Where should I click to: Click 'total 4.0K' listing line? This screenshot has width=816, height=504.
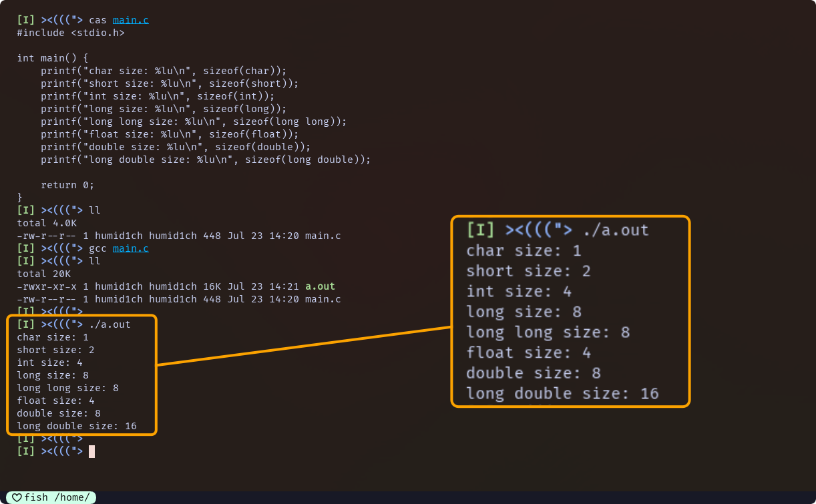click(x=47, y=223)
